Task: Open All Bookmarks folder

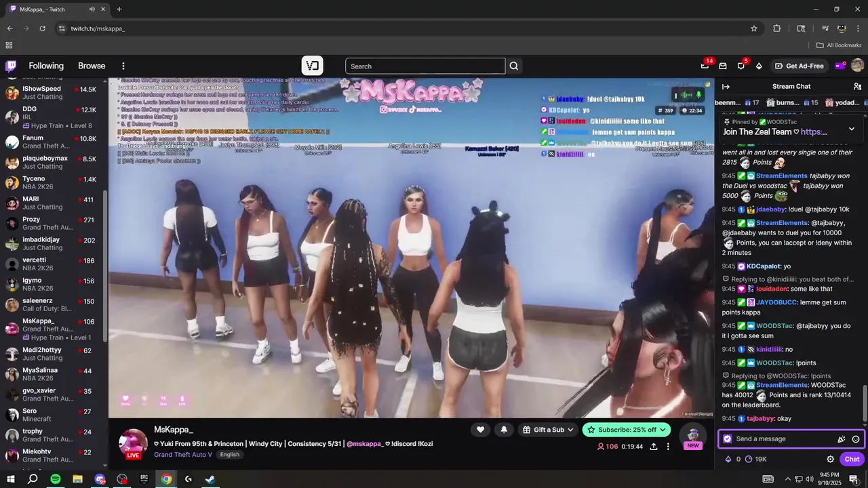Action: click(x=839, y=45)
